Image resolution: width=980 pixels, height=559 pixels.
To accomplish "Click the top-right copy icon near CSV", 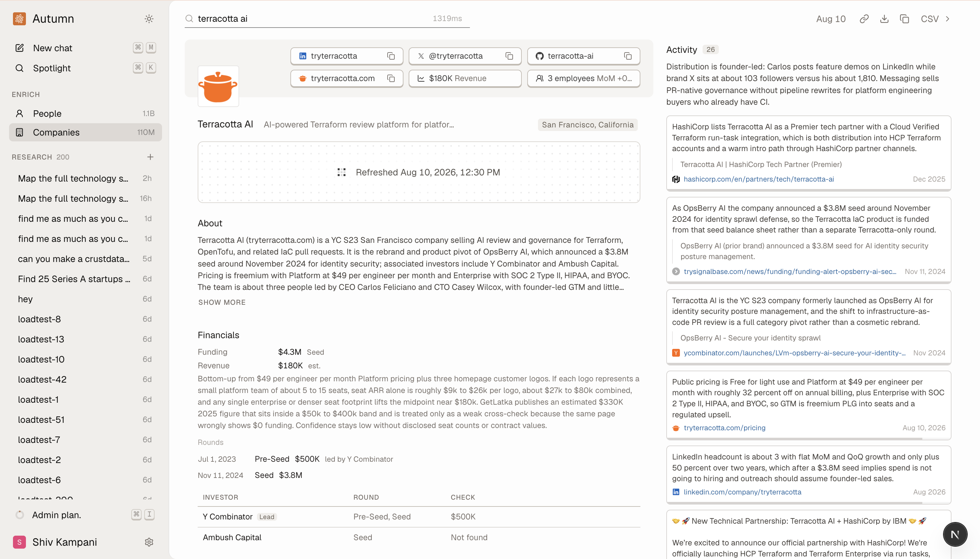I will click(904, 19).
